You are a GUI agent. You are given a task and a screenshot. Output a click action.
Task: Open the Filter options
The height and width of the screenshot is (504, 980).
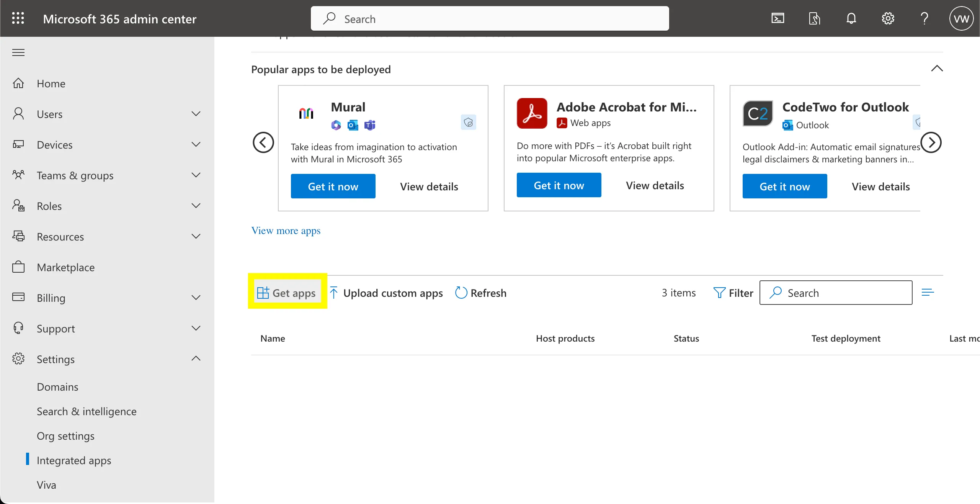(733, 293)
